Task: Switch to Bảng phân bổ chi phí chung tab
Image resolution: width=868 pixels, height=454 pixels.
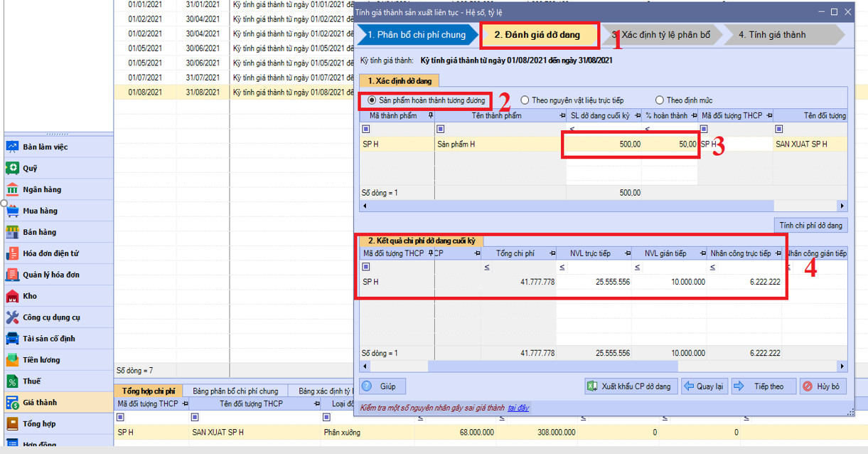Action: coord(235,391)
